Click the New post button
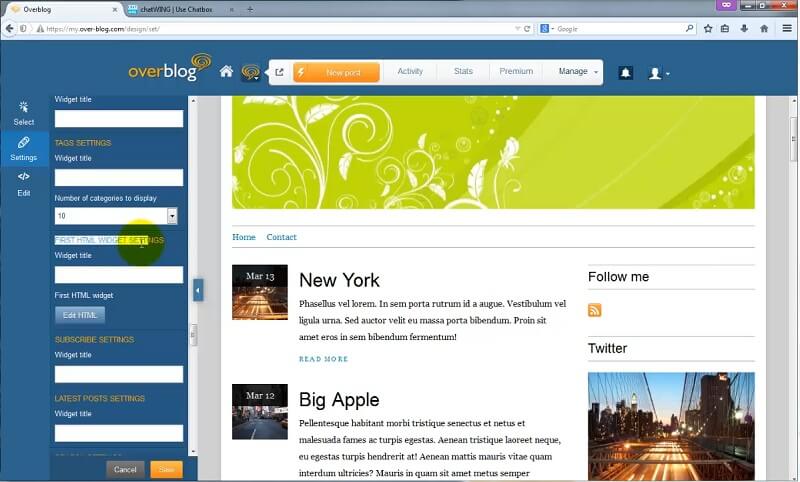 336,72
